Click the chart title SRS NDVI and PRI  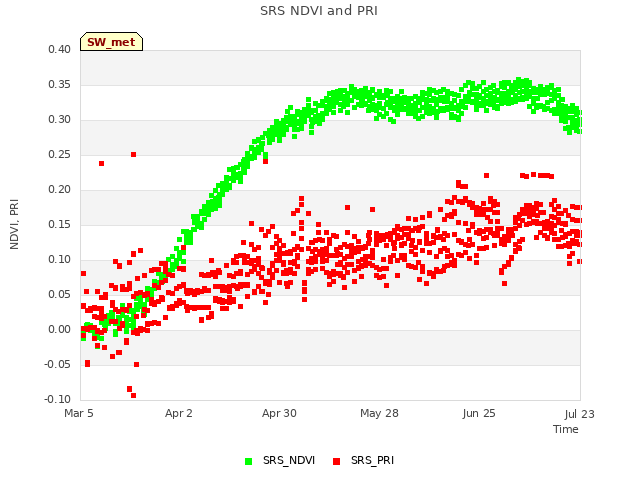click(x=319, y=11)
